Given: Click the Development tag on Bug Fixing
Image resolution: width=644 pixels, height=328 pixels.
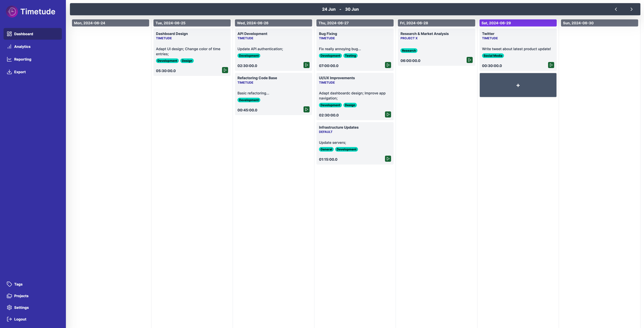Looking at the screenshot, I should point(330,56).
